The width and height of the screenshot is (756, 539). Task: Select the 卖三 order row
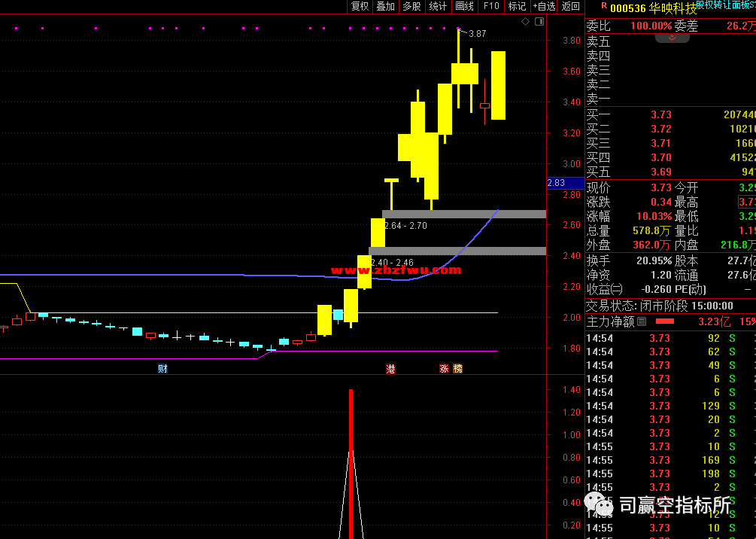coord(671,71)
